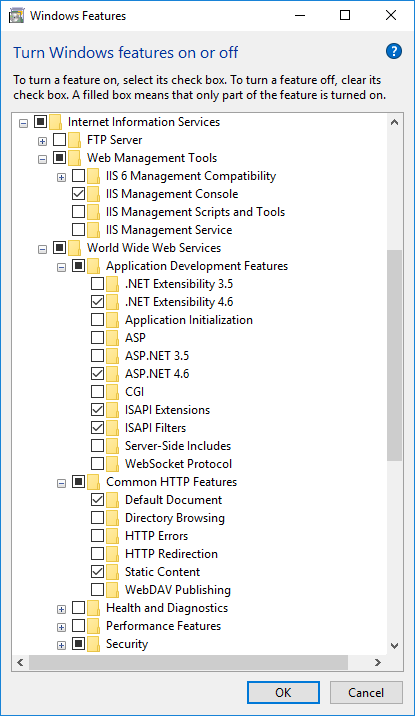Click the Windows Features title bar icon
This screenshot has height=716, width=415.
tap(17, 16)
